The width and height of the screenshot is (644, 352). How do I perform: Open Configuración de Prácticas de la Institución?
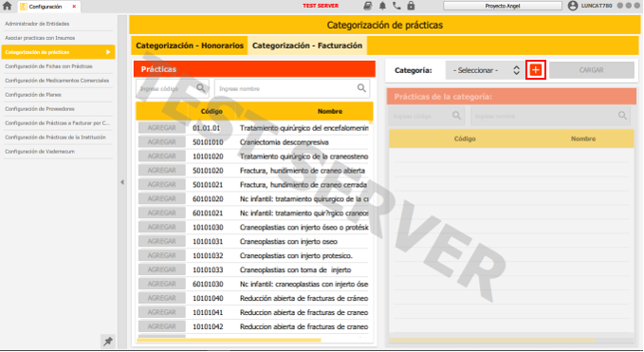58,138
